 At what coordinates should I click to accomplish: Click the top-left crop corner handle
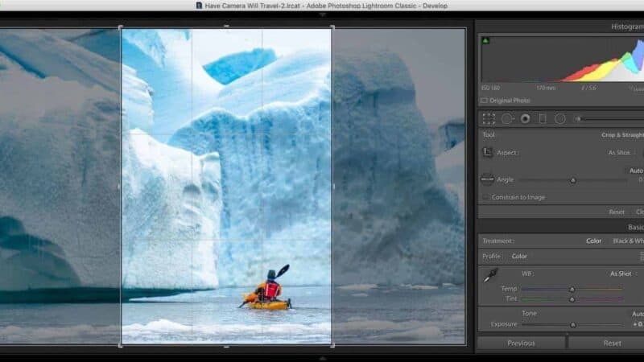pyautogui.click(x=120, y=27)
